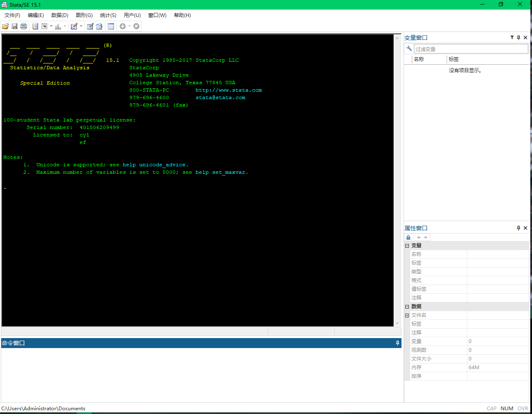Screen dimensions: 532x414
Task: Expand the dropdown beside the More icon
Action: pos(129,26)
